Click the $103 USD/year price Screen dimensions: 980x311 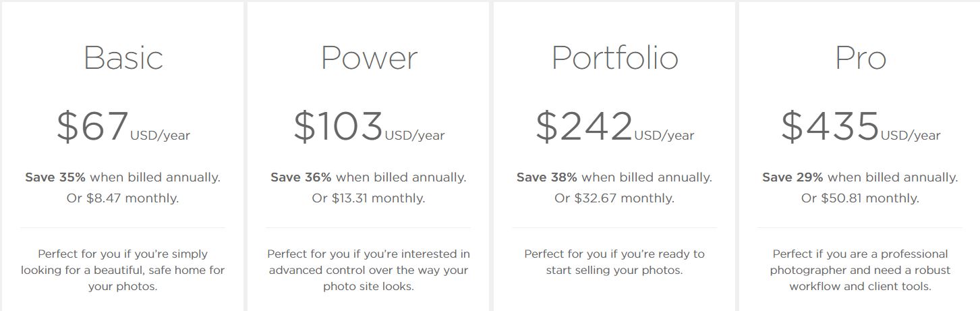(369, 127)
